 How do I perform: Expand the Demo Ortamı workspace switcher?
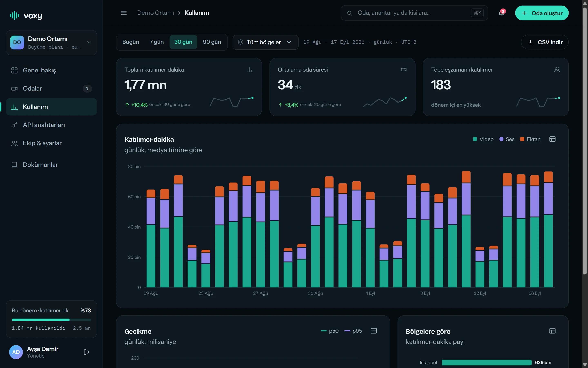click(51, 43)
